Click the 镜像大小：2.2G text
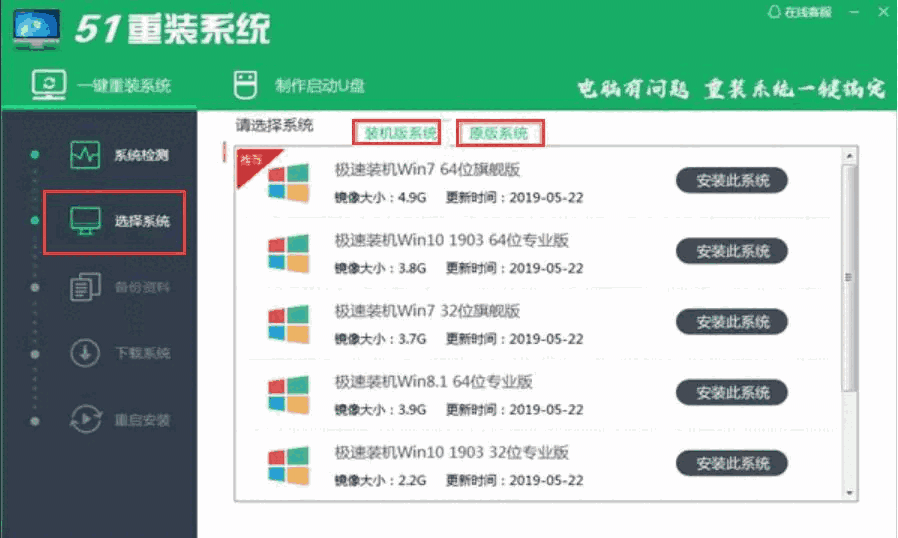Viewport: 898px width, 538px height. [x=380, y=481]
